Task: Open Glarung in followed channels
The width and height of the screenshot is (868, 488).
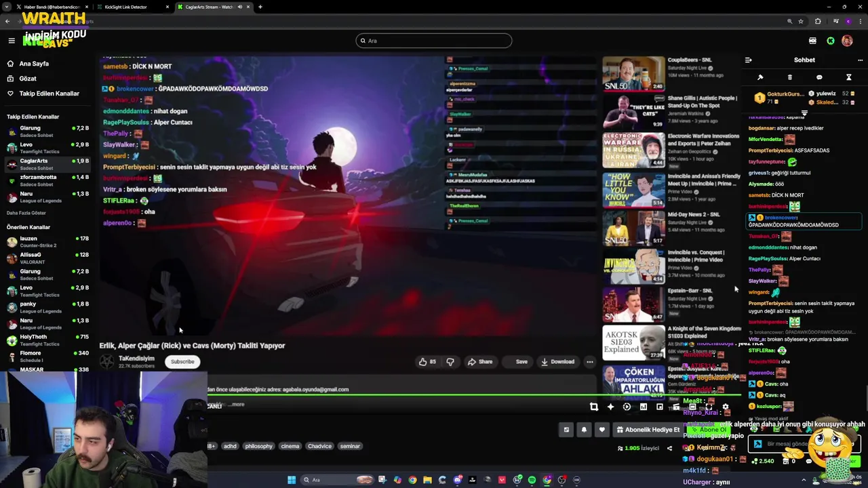Action: [46, 131]
